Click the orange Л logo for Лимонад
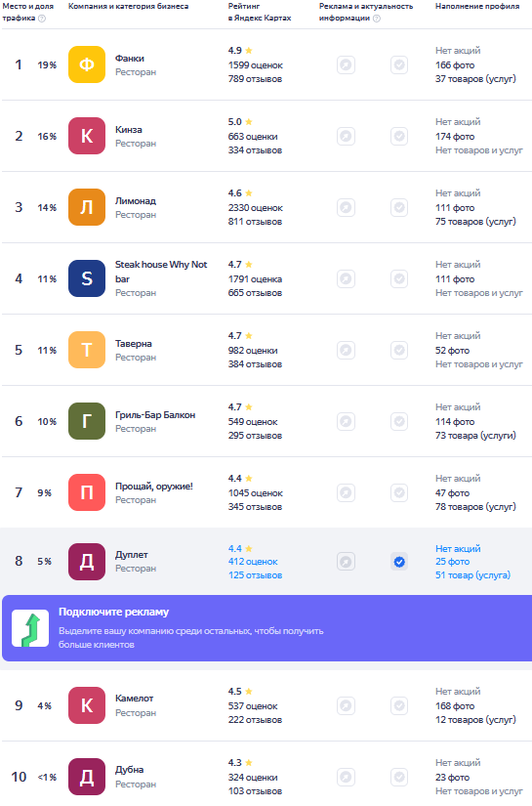 click(x=87, y=207)
